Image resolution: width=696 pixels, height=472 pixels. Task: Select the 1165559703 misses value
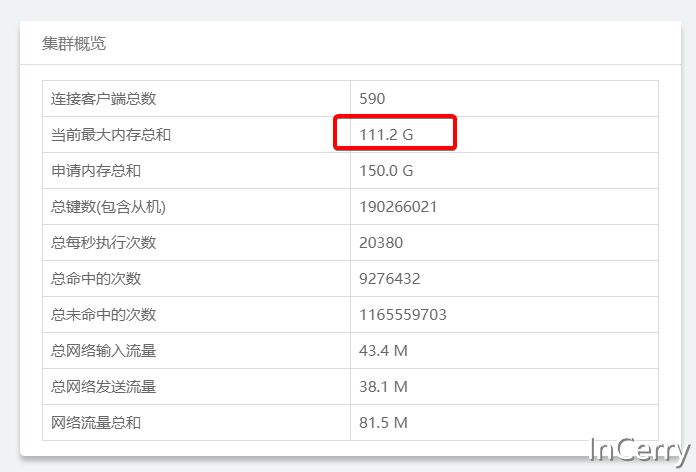[x=402, y=315]
